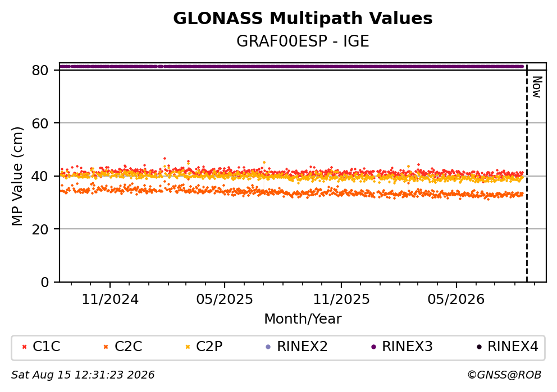557x392 pixels.
Task: Click the orange C2C legend marker
Action: point(106,347)
